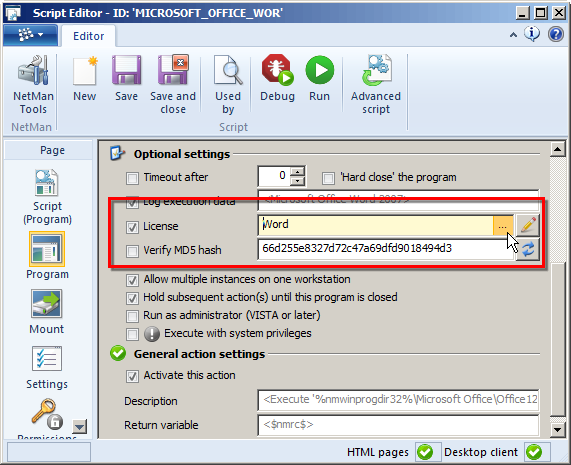Uncheck Activate this action
This screenshot has height=465, width=571.
click(132, 376)
